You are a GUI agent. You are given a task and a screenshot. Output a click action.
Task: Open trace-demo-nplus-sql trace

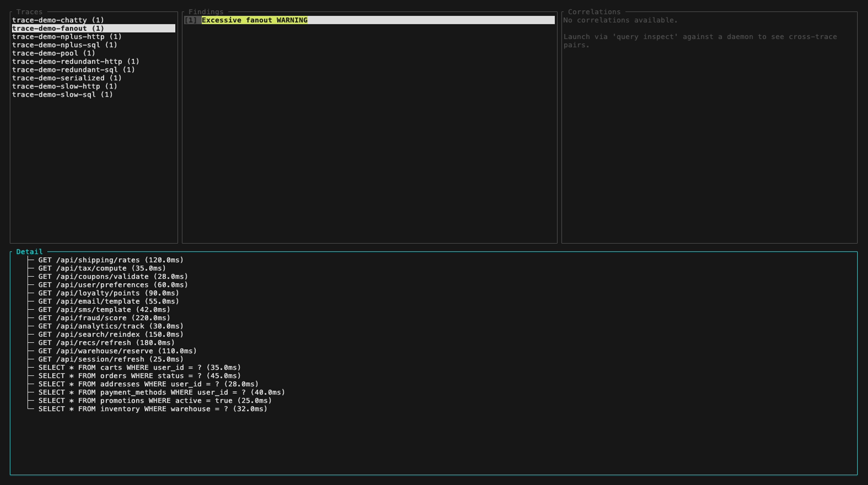pos(65,45)
